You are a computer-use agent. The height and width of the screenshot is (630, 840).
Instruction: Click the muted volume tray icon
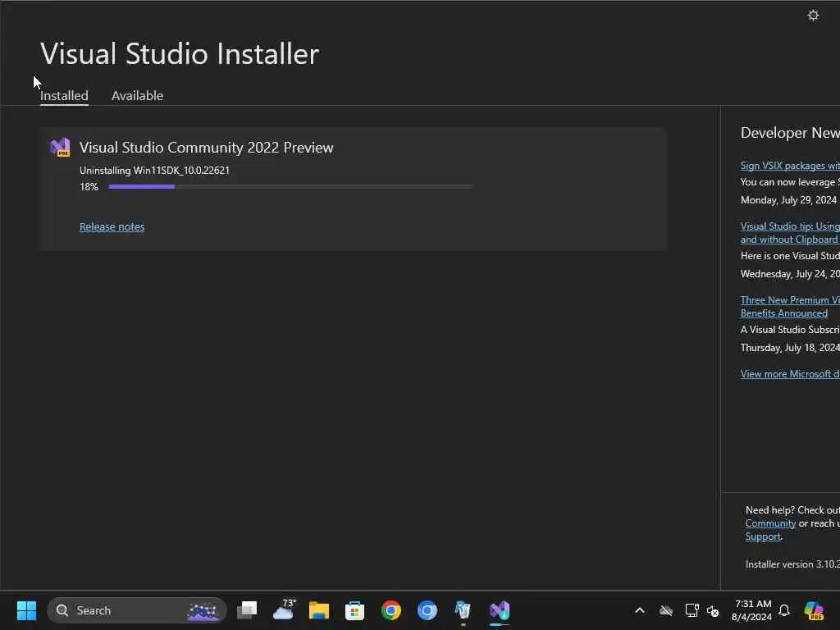[713, 610]
